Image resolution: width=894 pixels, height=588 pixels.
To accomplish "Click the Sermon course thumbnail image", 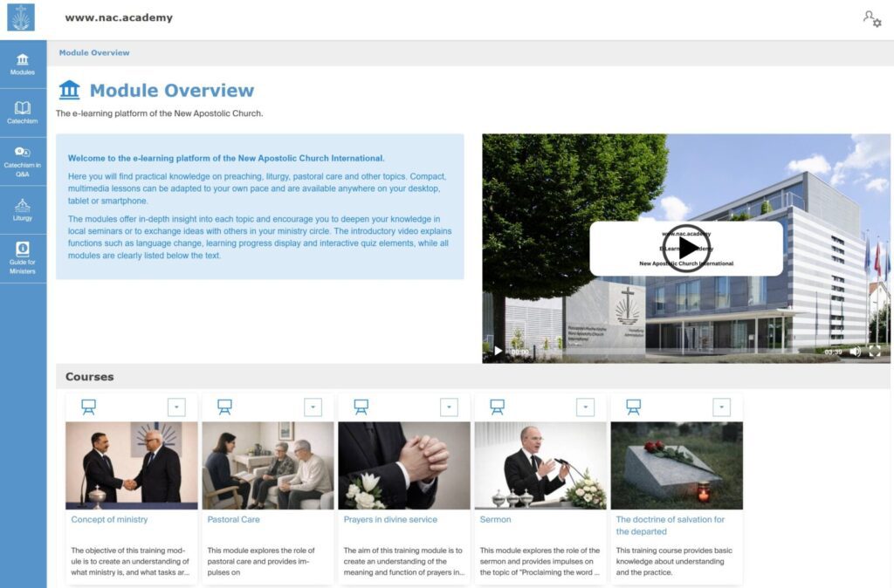I will point(540,465).
